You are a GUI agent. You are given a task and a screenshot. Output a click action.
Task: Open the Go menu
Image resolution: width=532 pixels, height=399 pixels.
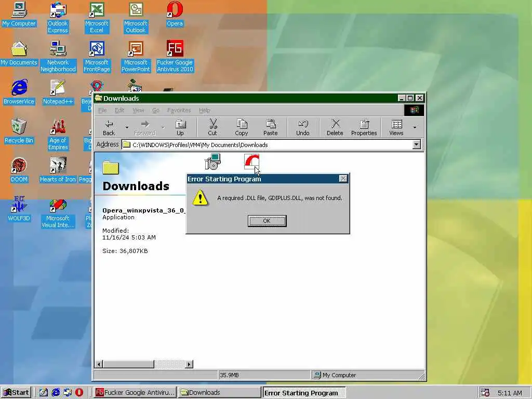[156, 110]
